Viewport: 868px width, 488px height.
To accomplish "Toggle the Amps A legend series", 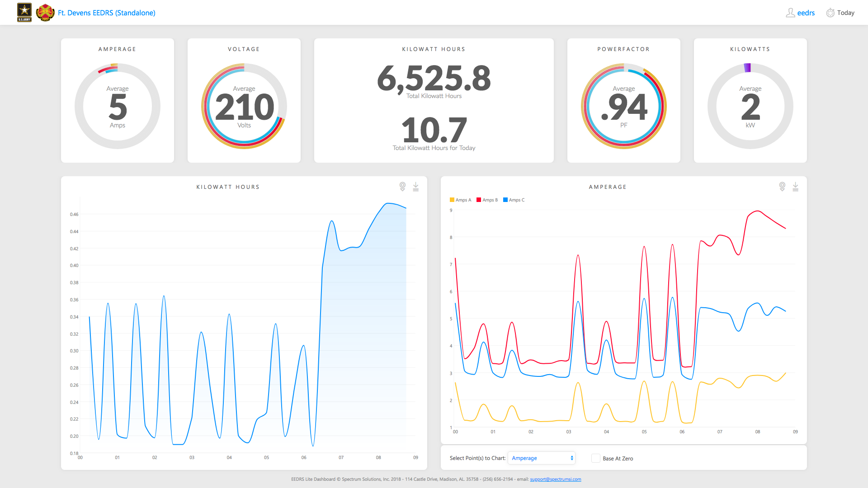I will (x=461, y=200).
